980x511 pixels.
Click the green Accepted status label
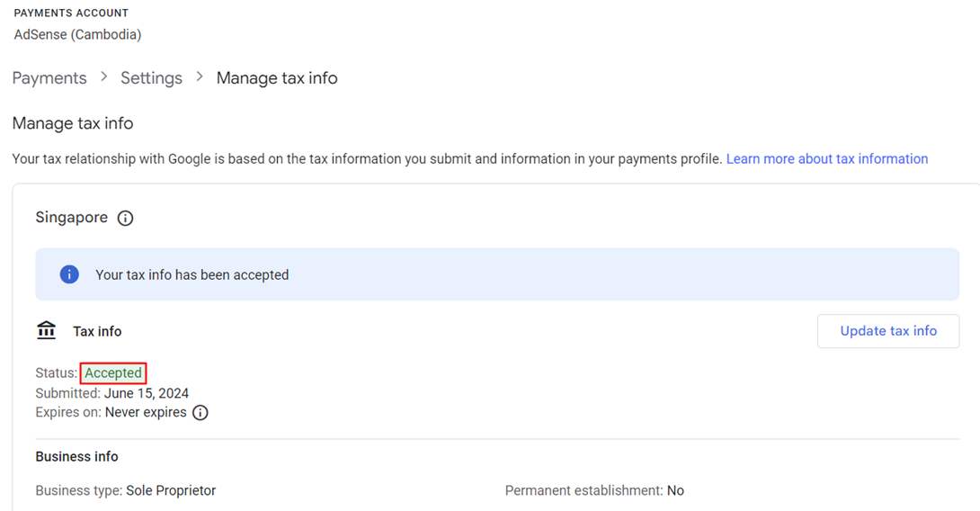[x=113, y=373]
